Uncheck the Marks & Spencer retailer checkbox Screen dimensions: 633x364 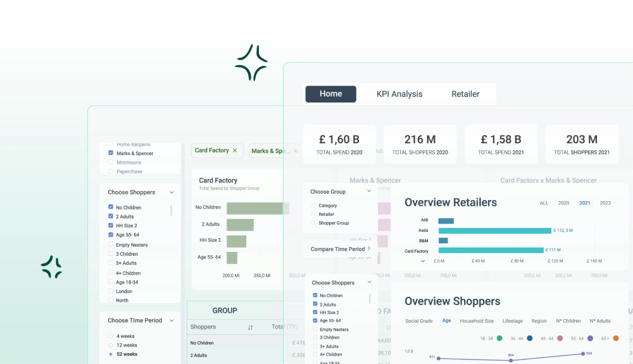[x=111, y=153]
